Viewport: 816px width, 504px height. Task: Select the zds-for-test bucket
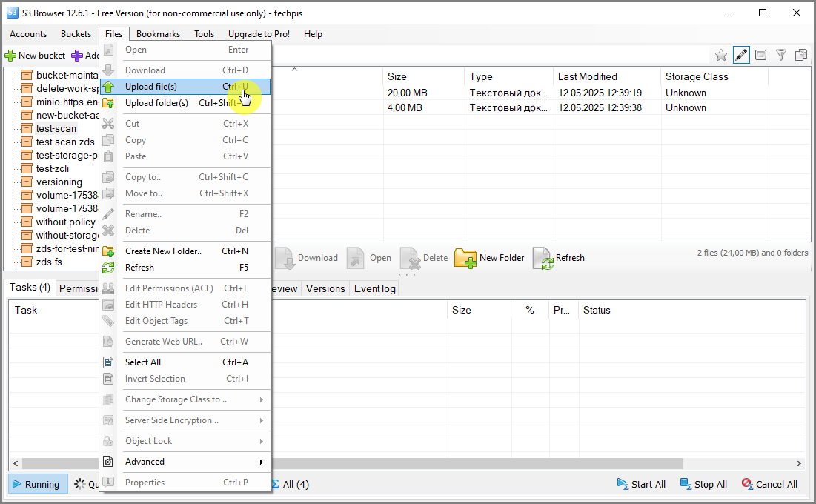pyautogui.click(x=67, y=249)
